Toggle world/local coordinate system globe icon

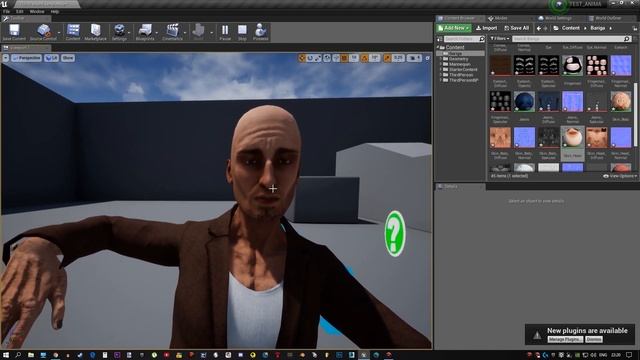point(327,58)
